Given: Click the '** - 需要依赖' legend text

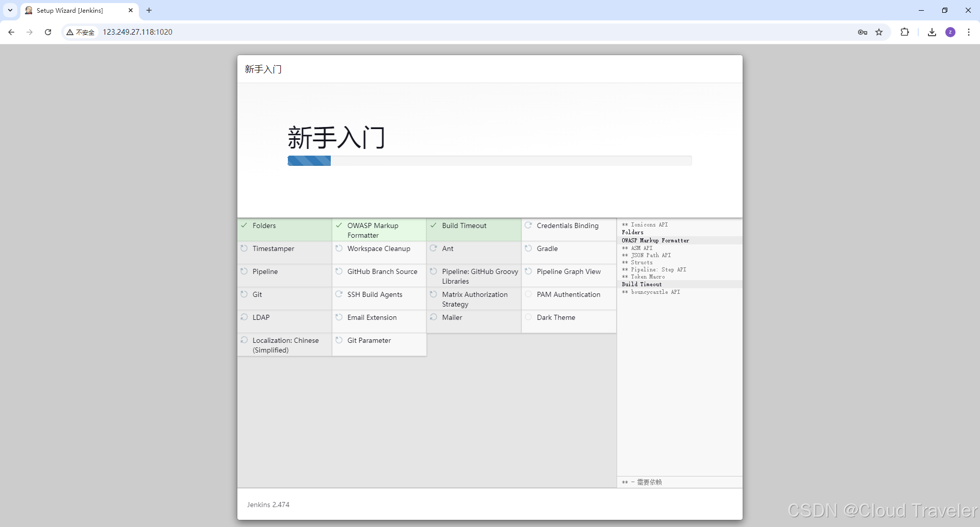Looking at the screenshot, I should (x=642, y=482).
